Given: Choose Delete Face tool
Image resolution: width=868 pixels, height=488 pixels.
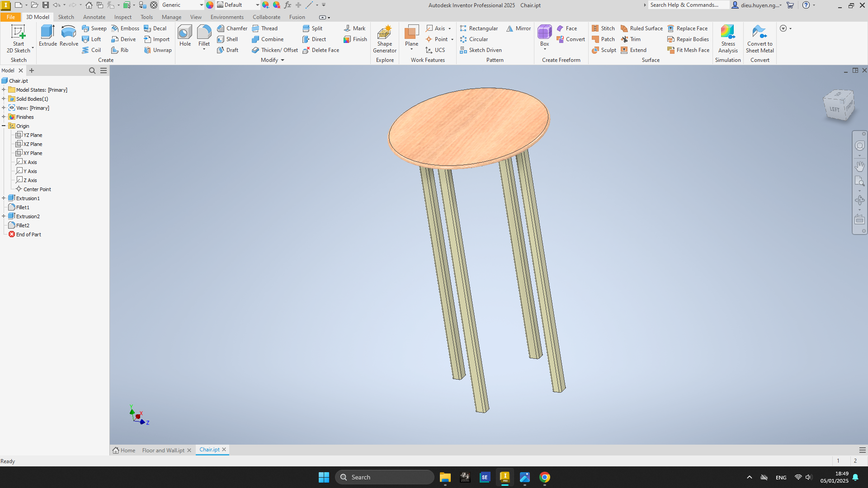Looking at the screenshot, I should pyautogui.click(x=321, y=50).
